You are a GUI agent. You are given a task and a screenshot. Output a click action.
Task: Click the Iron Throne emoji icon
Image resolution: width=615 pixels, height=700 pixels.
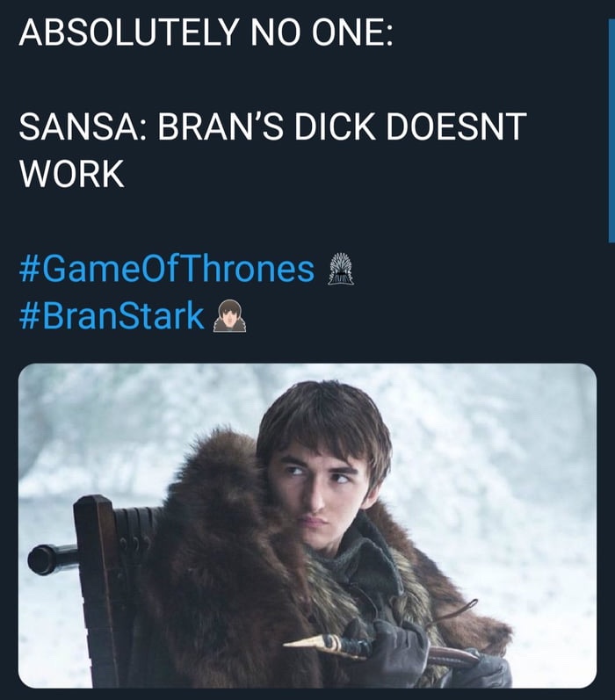341,269
